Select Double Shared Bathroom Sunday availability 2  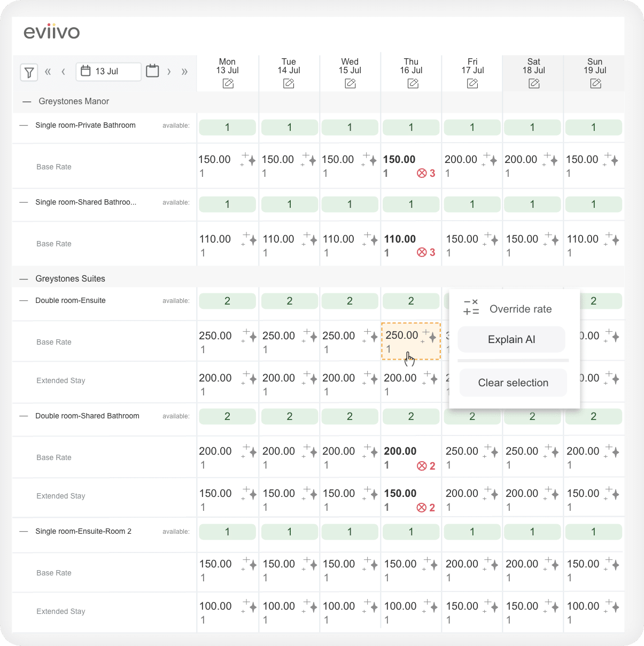pyautogui.click(x=593, y=416)
